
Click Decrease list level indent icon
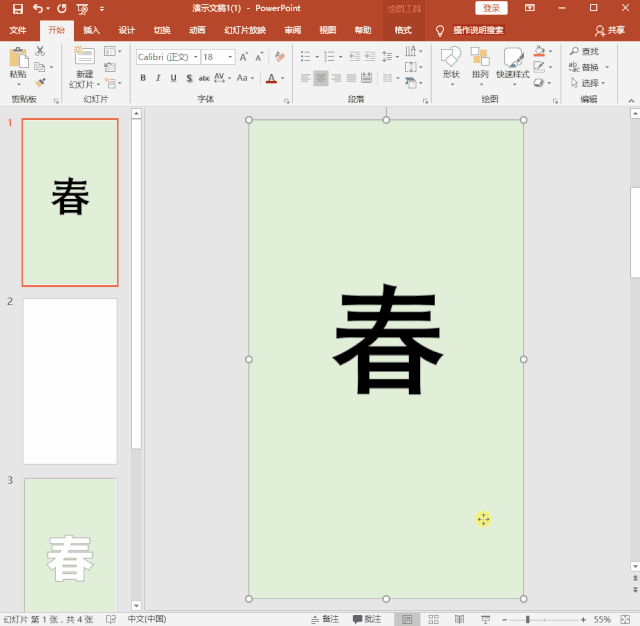pyautogui.click(x=354, y=57)
